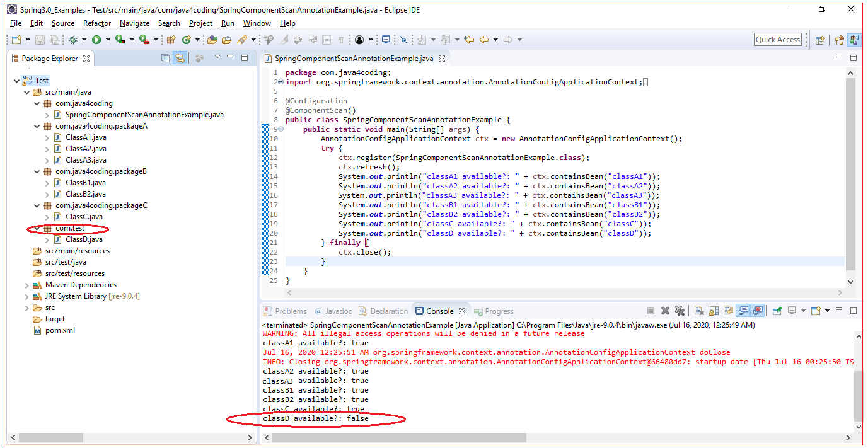The height and width of the screenshot is (448, 868).
Task: Open the File menu
Action: tap(16, 23)
